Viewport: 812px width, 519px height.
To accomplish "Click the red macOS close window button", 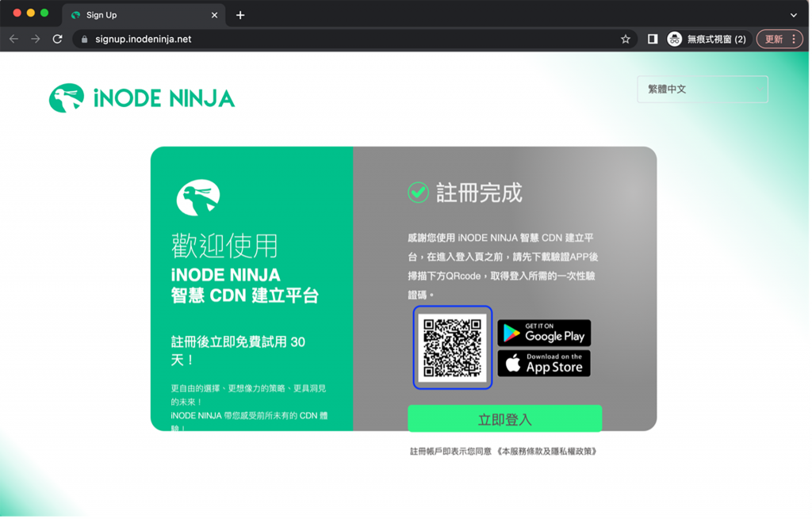I will [17, 13].
